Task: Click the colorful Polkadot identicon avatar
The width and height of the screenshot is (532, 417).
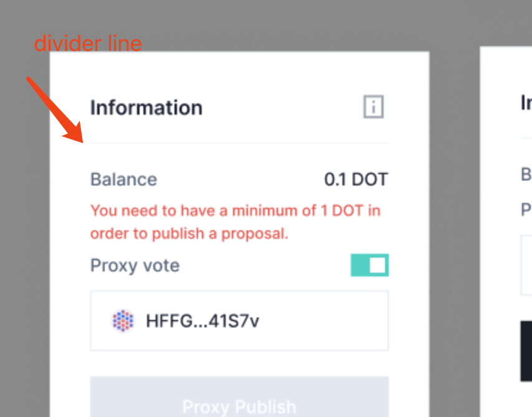Action: pos(123,321)
